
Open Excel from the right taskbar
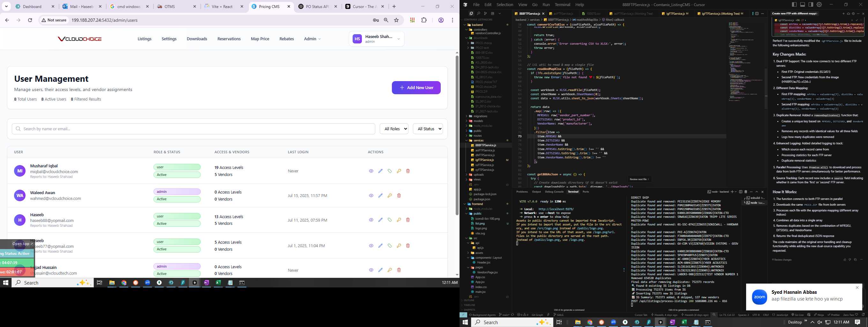tap(684, 322)
